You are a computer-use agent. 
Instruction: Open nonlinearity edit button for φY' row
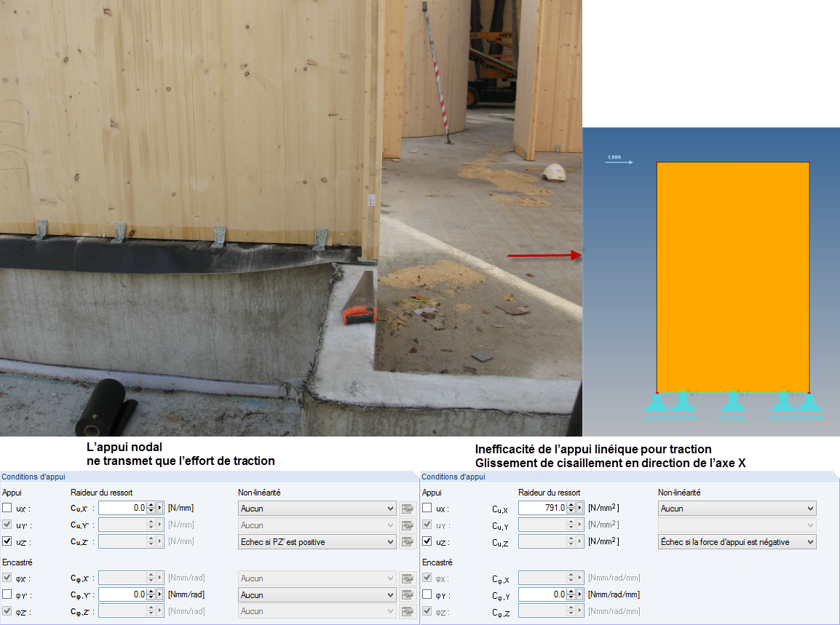point(407,595)
